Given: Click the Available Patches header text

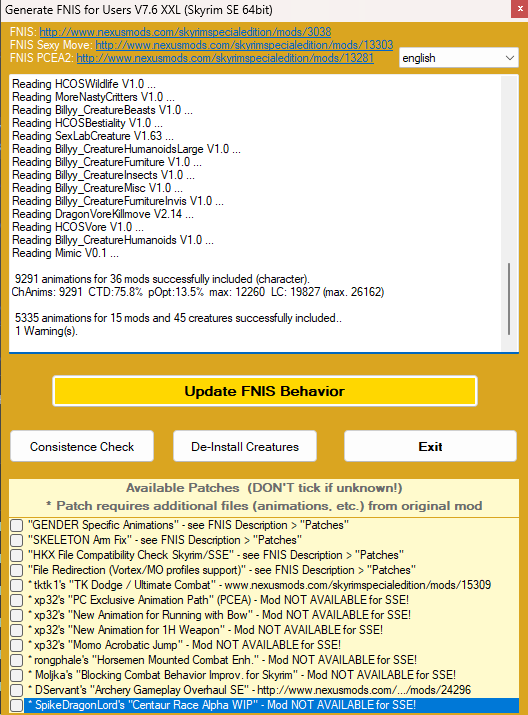Looking at the screenshot, I should click(264, 488).
